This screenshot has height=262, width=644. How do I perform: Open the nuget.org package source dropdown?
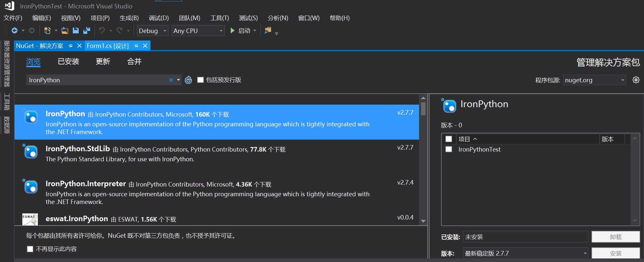click(x=594, y=80)
